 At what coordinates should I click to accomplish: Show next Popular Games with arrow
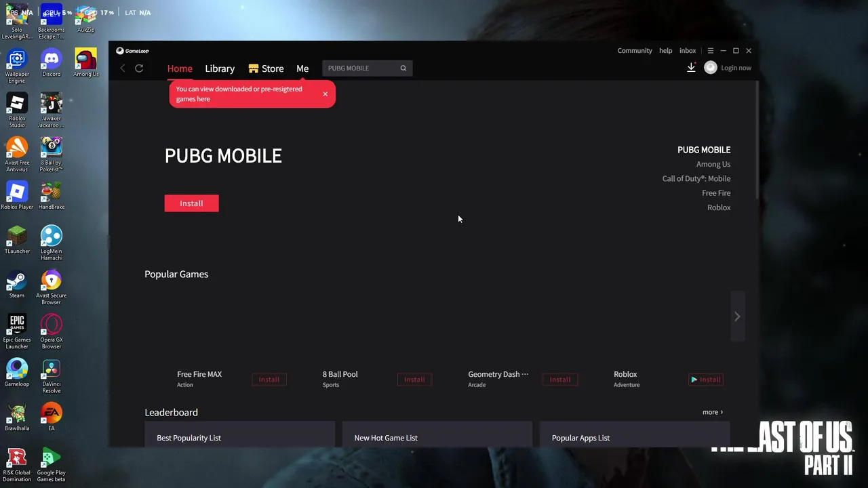coord(737,317)
